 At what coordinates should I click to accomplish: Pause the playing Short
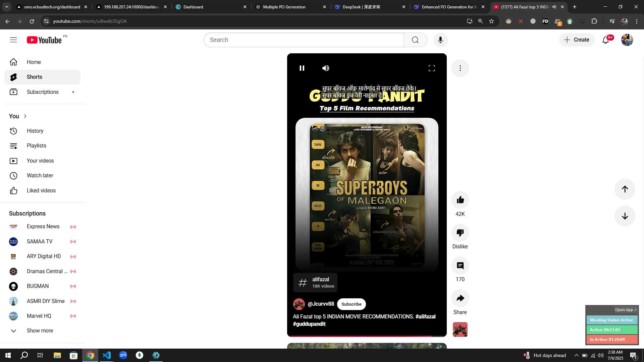point(302,68)
